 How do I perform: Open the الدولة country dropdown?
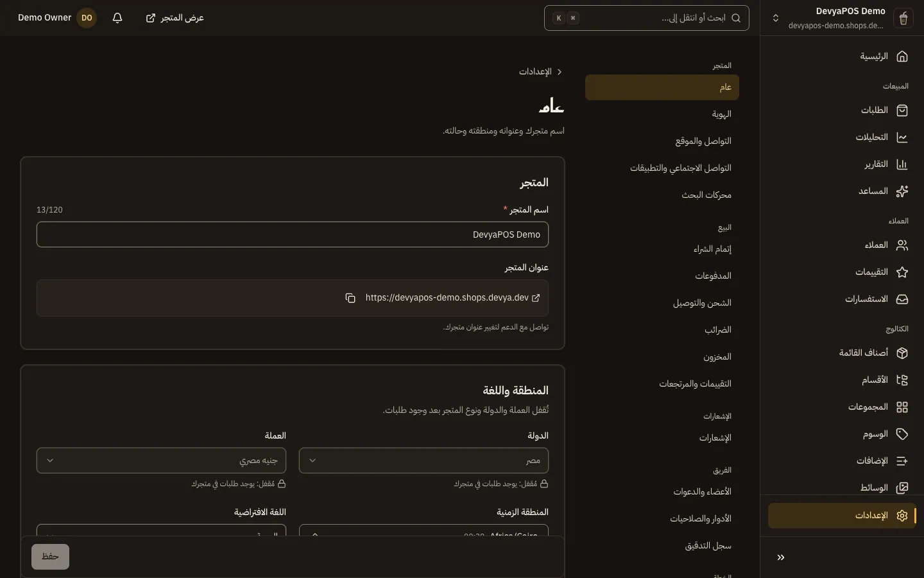424,460
